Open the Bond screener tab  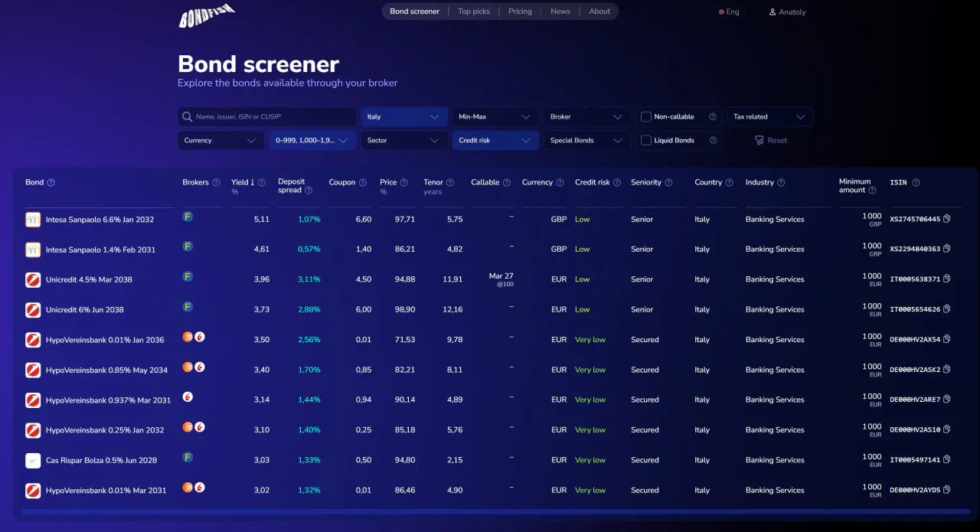click(x=415, y=11)
